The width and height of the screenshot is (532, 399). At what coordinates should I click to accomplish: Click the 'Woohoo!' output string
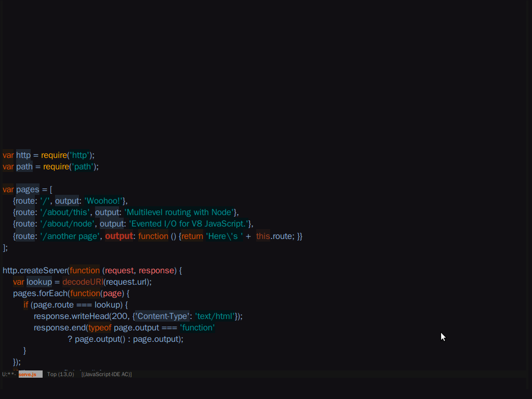coord(103,201)
